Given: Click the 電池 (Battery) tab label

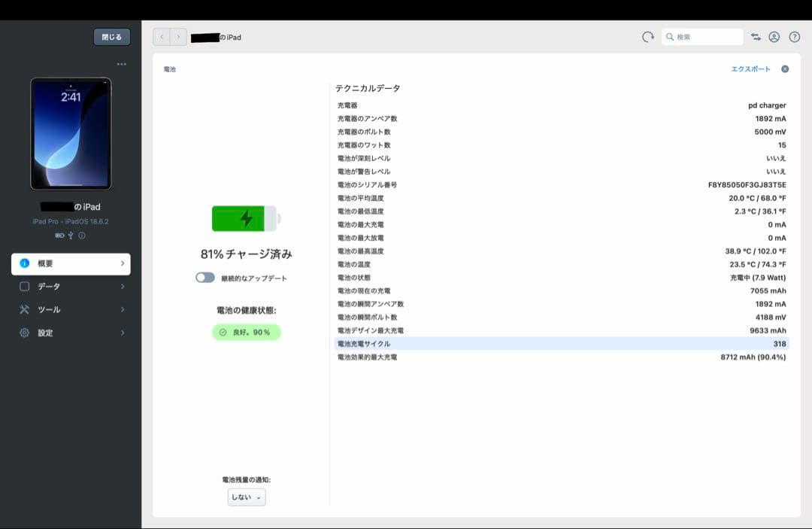Looking at the screenshot, I should click(x=170, y=68).
